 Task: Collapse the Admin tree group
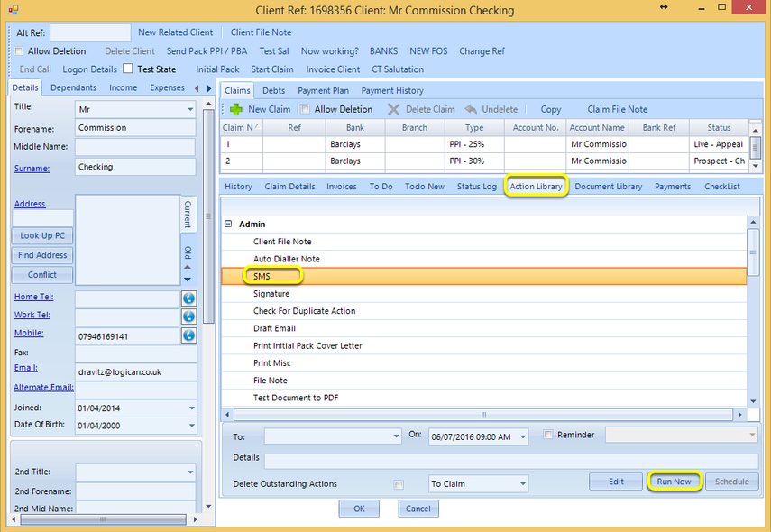tap(228, 224)
